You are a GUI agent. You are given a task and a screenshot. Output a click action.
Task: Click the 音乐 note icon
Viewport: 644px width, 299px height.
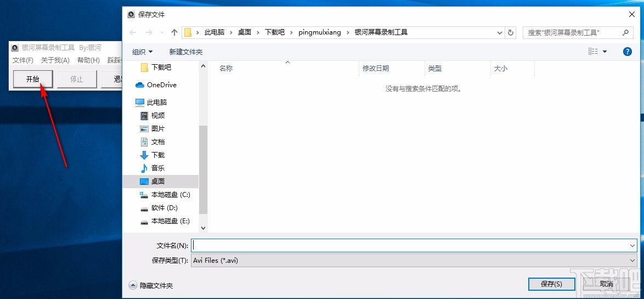point(144,168)
